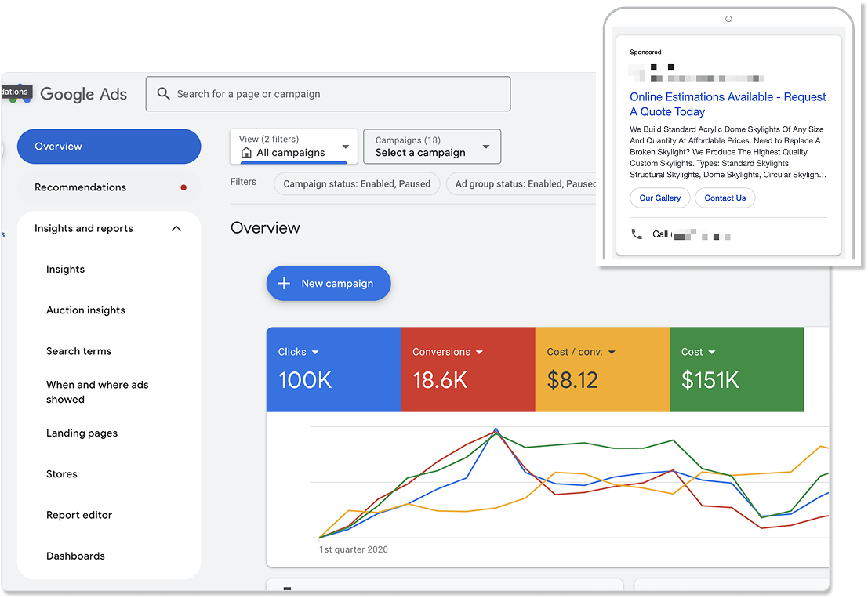The width and height of the screenshot is (868, 598).
Task: Open Search terms report
Action: click(78, 351)
